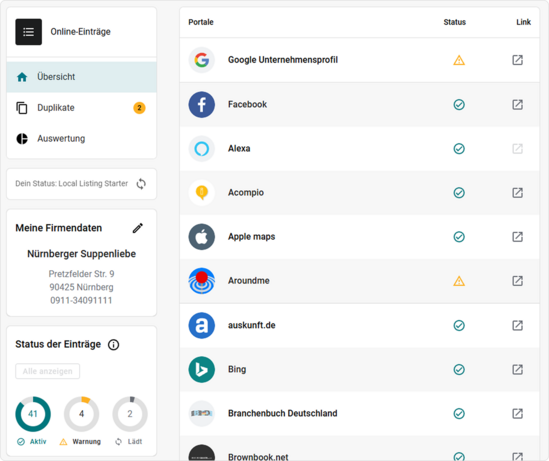The width and height of the screenshot is (549, 461).
Task: Click the Acompio logo icon
Action: (202, 193)
